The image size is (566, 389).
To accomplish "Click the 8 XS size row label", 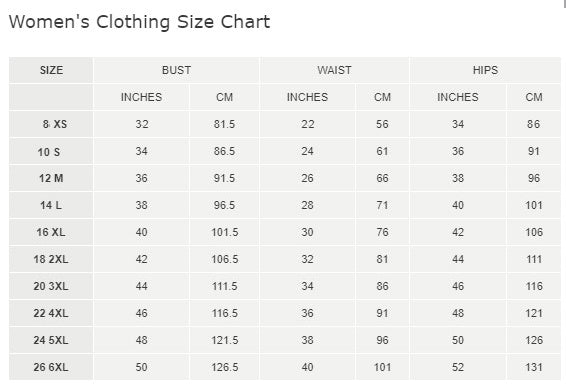I will [55, 124].
